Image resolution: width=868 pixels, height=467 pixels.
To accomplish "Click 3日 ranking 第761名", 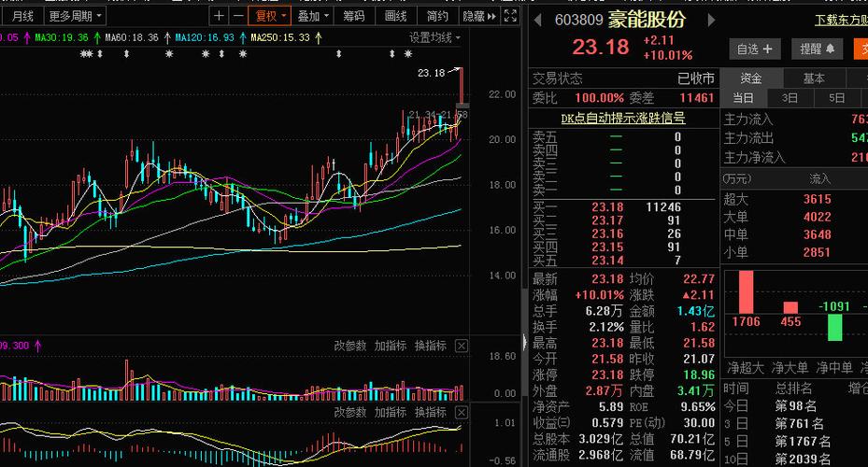I will [800, 424].
